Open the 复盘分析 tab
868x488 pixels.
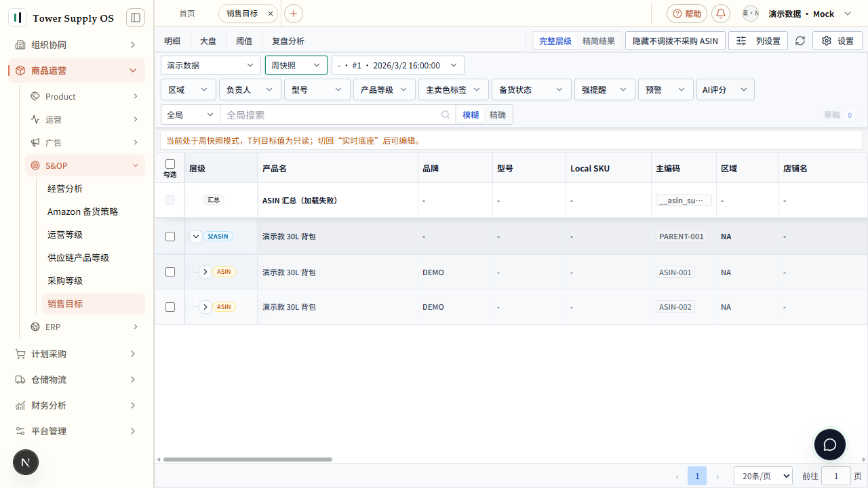click(288, 41)
